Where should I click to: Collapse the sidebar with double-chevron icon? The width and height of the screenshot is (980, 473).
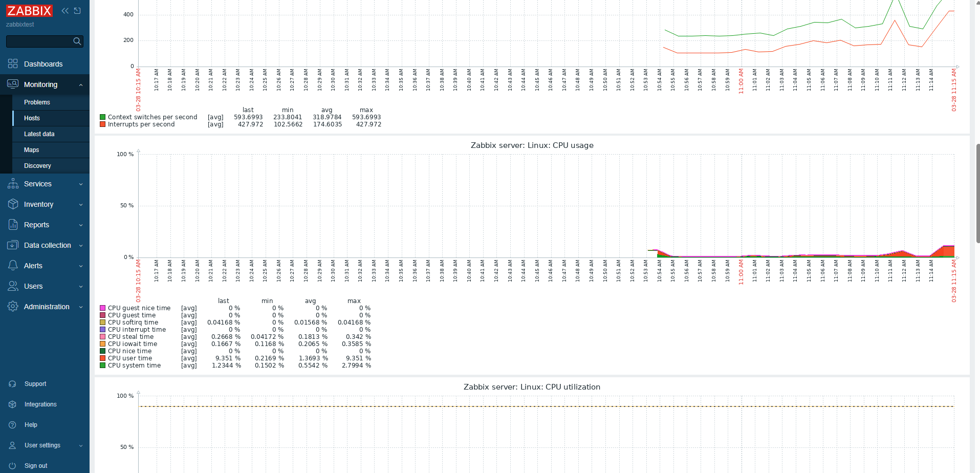pos(65,11)
